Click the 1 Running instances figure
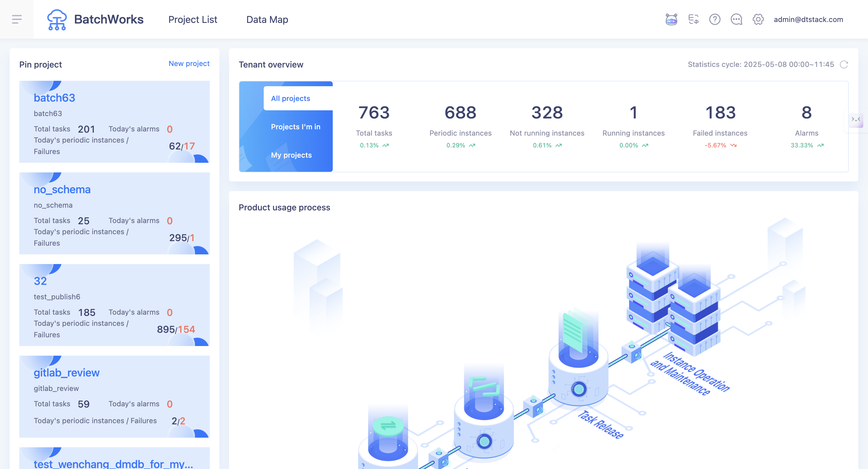Viewport: 868px width, 469px height. pos(634,112)
